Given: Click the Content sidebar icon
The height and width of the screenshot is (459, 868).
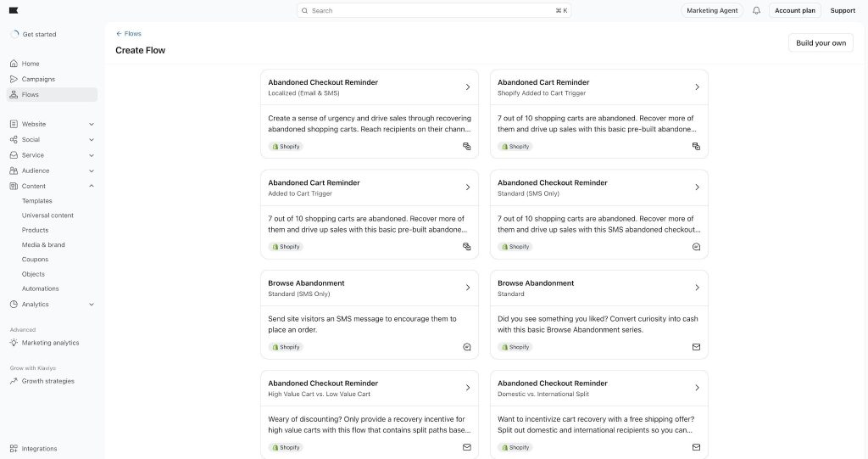Looking at the screenshot, I should [x=14, y=187].
